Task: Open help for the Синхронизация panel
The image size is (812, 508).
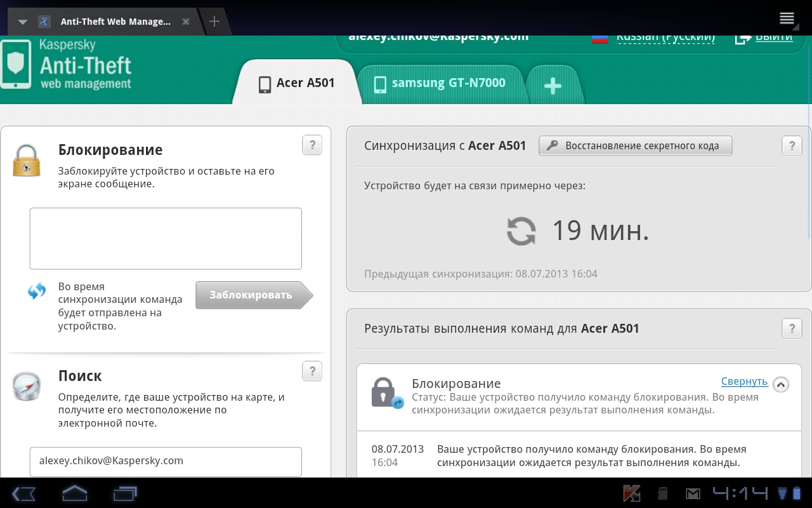Action: point(791,146)
